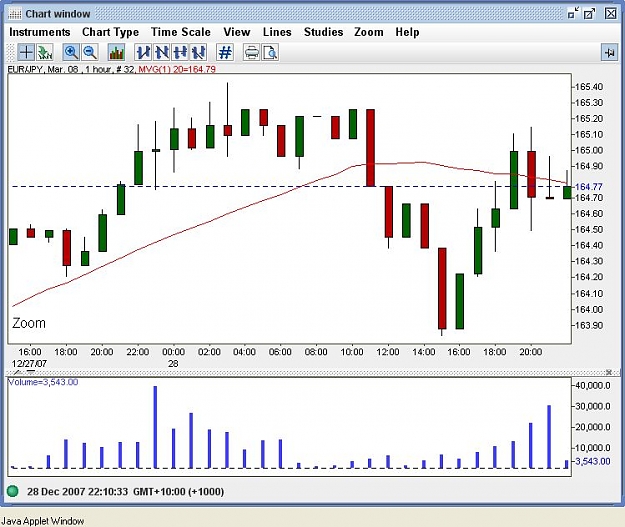Open the Studies menu
Viewport: 625px width, 527px height.
click(323, 32)
